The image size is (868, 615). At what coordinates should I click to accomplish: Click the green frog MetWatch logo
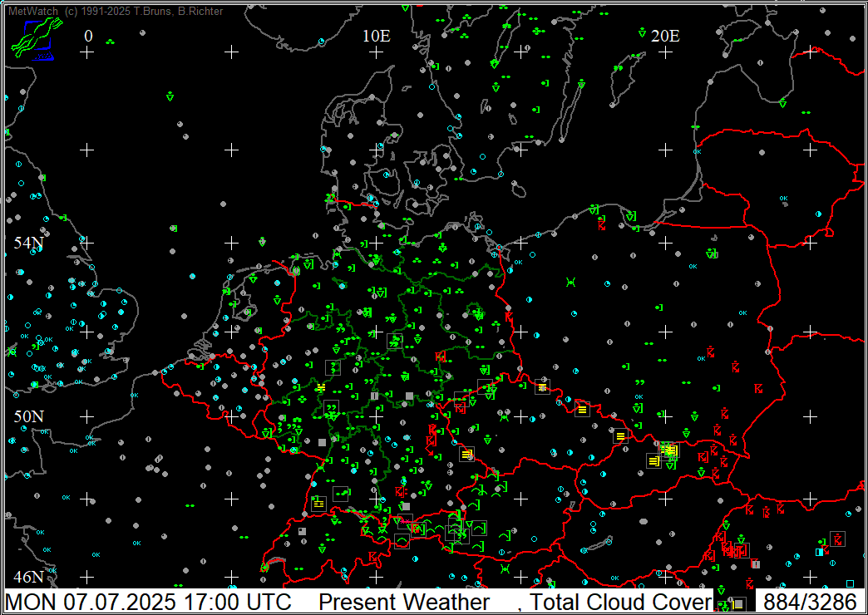(36, 37)
